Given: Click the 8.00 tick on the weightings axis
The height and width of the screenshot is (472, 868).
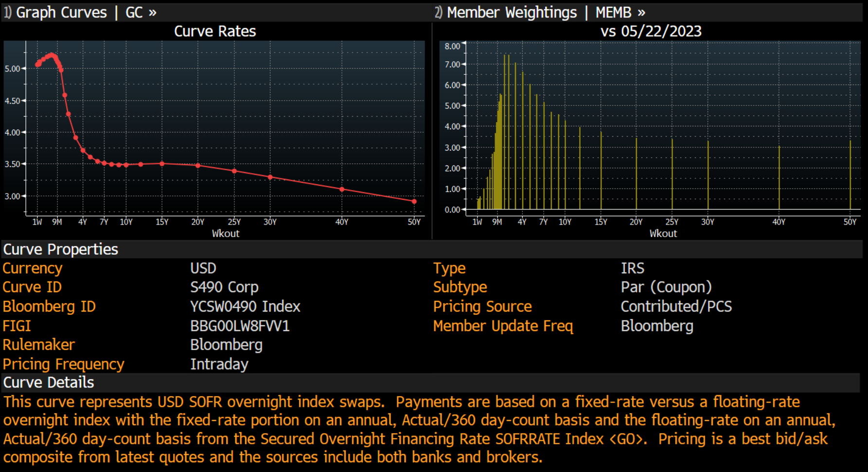Looking at the screenshot, I should 452,46.
